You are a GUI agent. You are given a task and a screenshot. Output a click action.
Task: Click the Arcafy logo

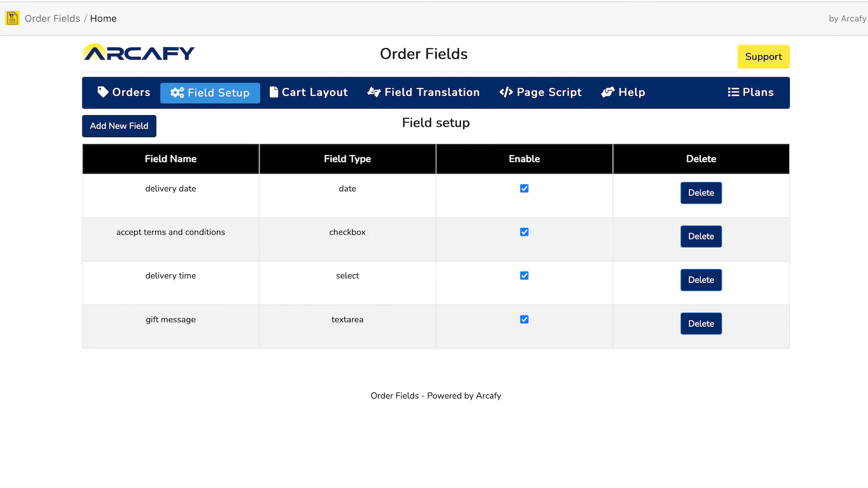139,53
